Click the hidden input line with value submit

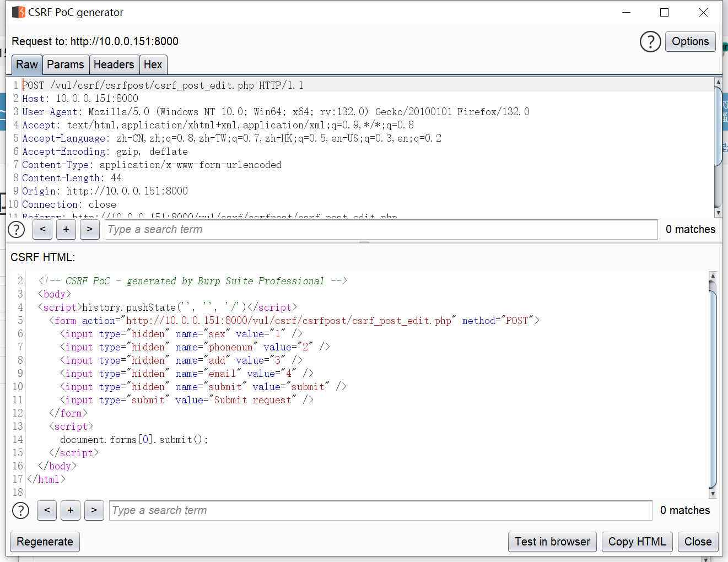tap(203, 387)
